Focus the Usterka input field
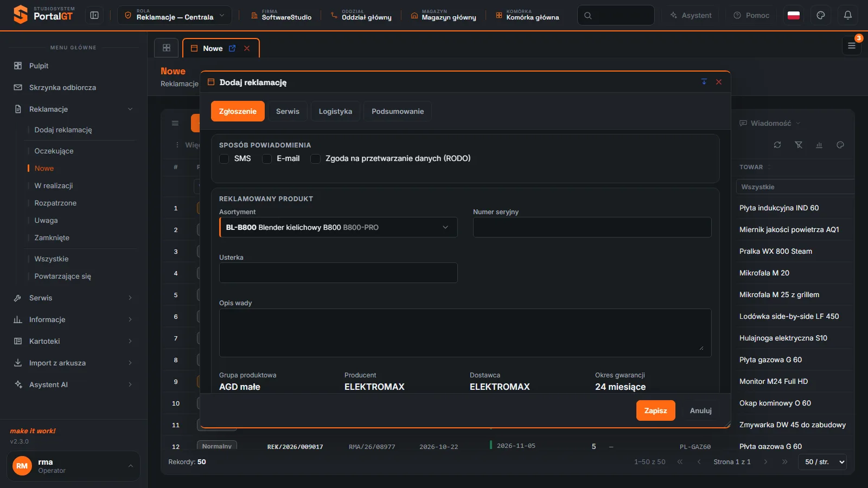This screenshot has height=488, width=868. point(339,273)
